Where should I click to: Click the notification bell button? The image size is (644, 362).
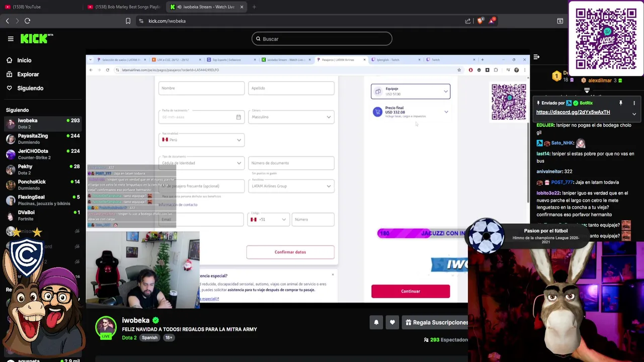click(x=376, y=322)
